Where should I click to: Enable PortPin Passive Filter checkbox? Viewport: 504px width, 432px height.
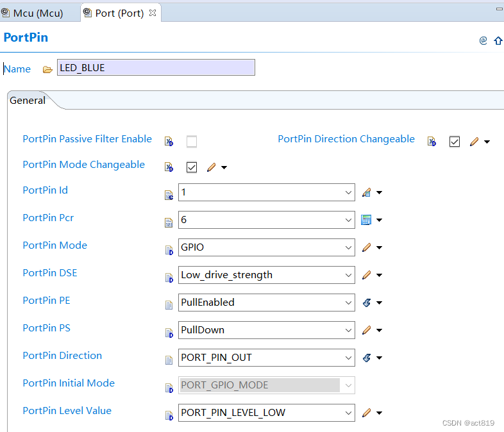(192, 142)
